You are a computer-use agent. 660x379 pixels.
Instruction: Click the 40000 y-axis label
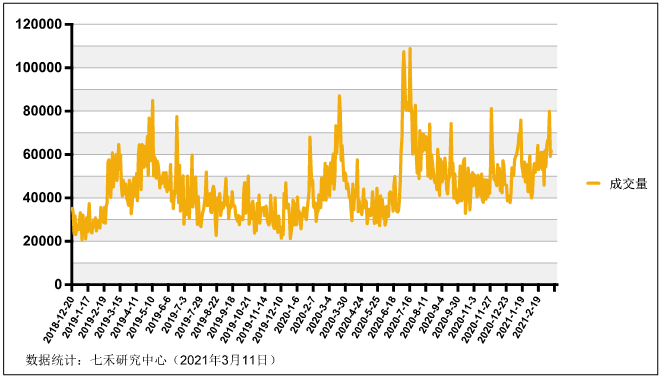point(43,198)
